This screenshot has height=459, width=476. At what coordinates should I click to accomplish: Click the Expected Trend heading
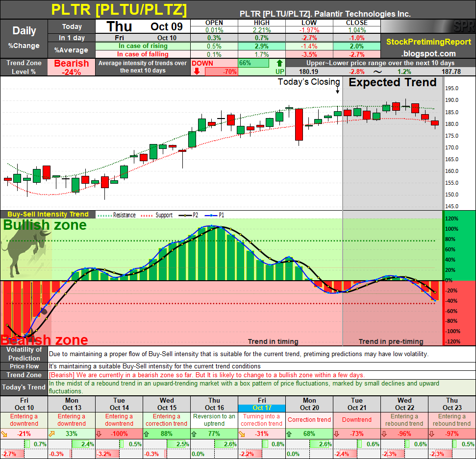392,82
